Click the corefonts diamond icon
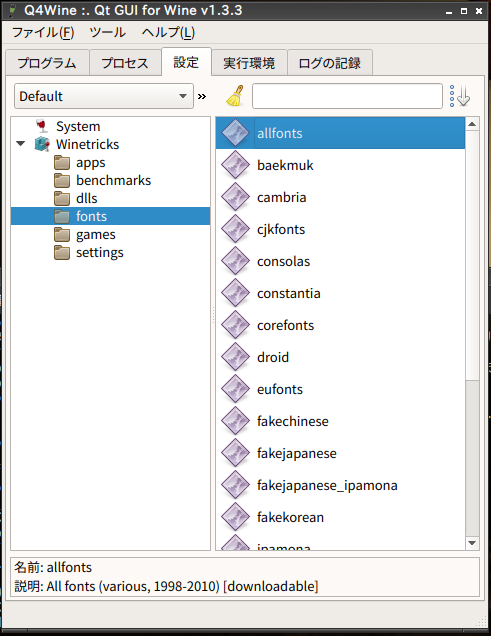The width and height of the screenshot is (491, 636). click(x=235, y=325)
